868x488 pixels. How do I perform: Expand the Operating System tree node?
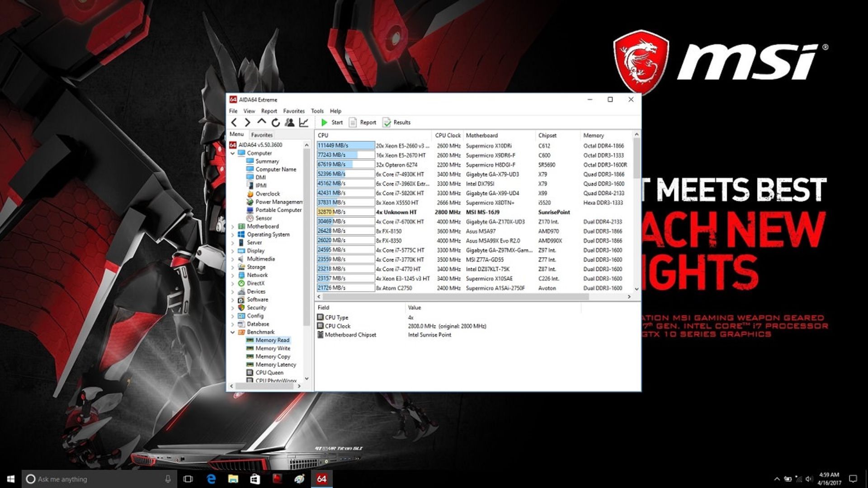[x=233, y=235]
